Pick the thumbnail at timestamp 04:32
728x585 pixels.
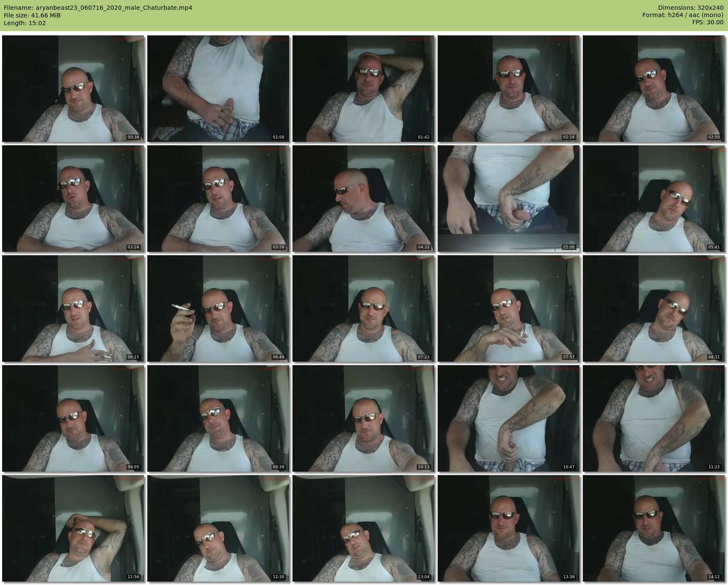363,199
